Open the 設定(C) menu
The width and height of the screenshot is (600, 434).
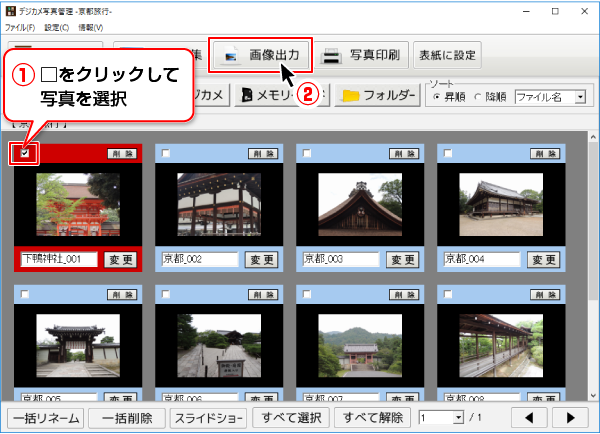tap(57, 28)
